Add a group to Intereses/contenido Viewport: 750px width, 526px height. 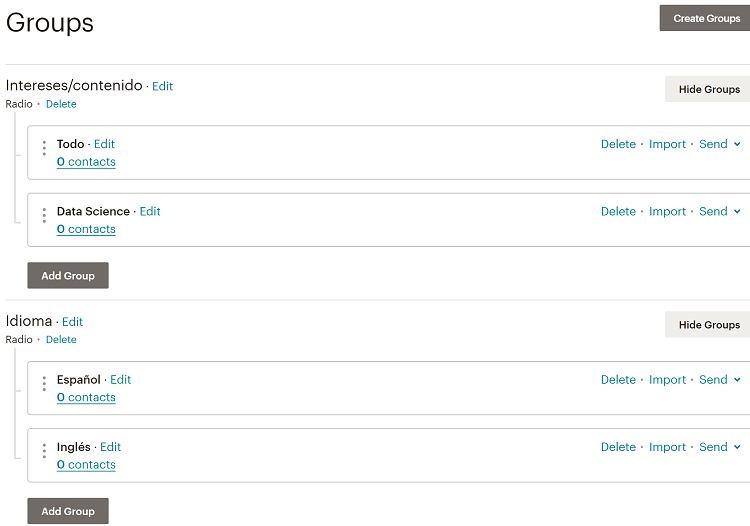point(68,276)
